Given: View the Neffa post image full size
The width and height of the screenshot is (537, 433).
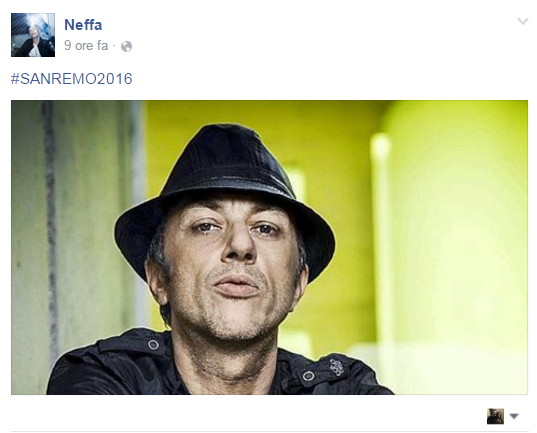Looking at the screenshot, I should (269, 247).
